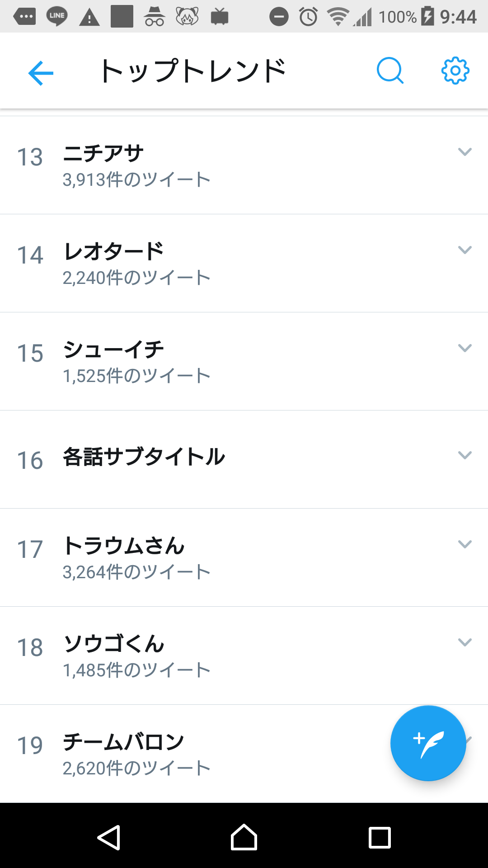The width and height of the screenshot is (488, 868).
Task: Expand options chevron for シューイチ
Action: [465, 348]
